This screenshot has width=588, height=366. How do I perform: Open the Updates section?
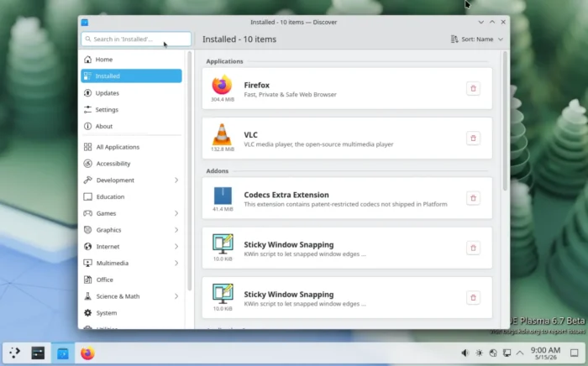(131, 93)
